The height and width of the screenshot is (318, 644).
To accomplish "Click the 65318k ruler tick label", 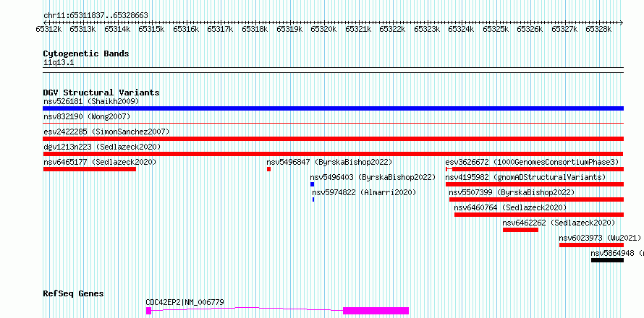I will coord(255,29).
